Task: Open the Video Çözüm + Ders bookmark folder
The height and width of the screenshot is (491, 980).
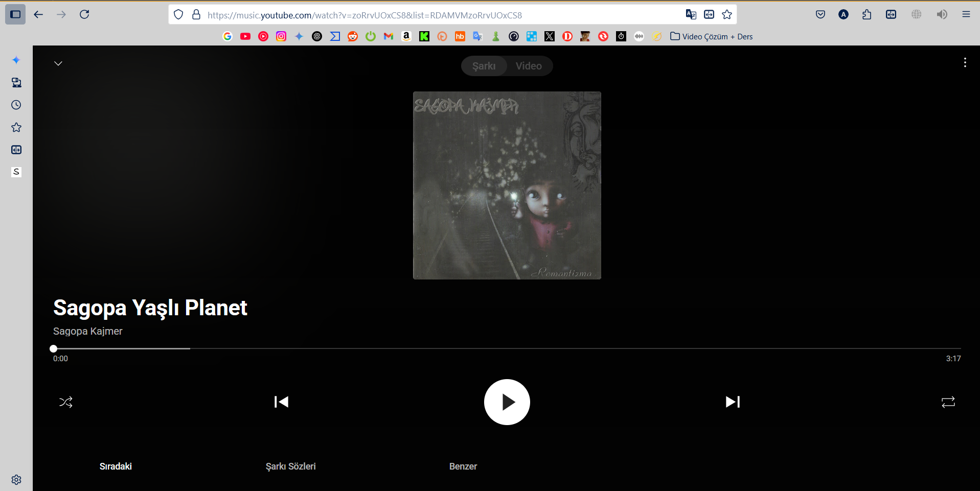Action: [712, 36]
